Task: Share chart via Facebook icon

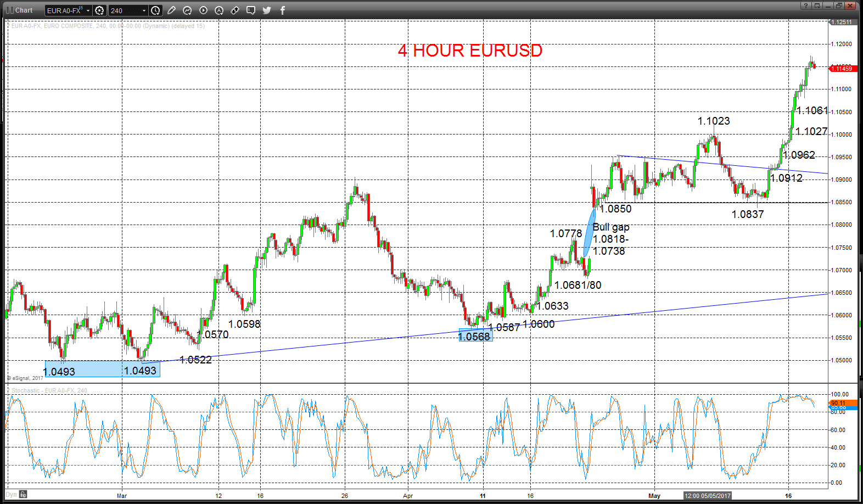Action: pos(283,10)
